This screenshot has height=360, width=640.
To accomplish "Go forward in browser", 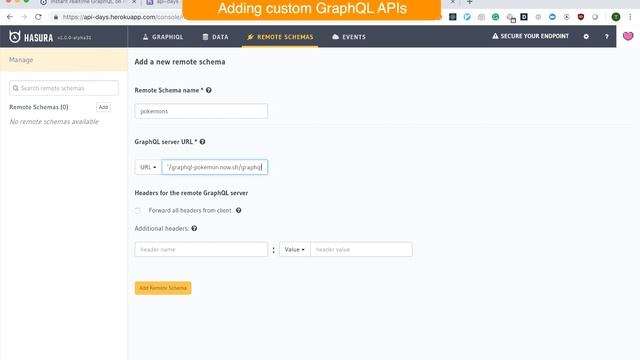I will point(24,17).
